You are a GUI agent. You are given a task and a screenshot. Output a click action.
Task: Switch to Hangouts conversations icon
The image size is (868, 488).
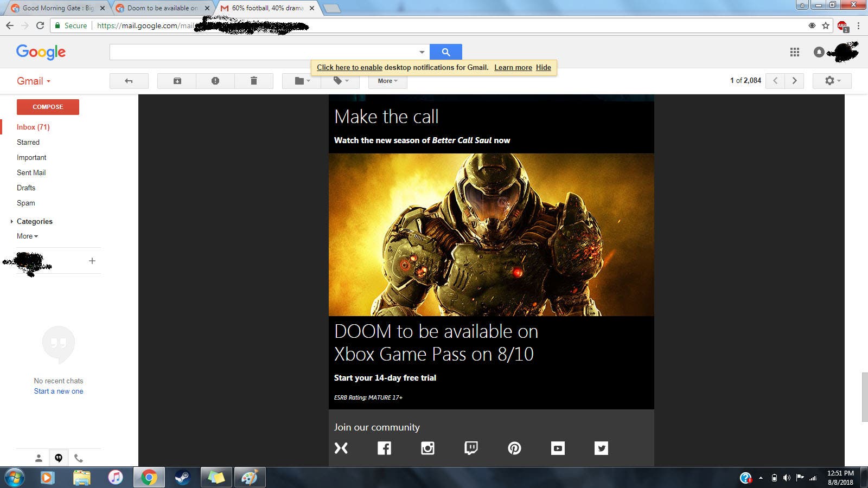pos(59,458)
